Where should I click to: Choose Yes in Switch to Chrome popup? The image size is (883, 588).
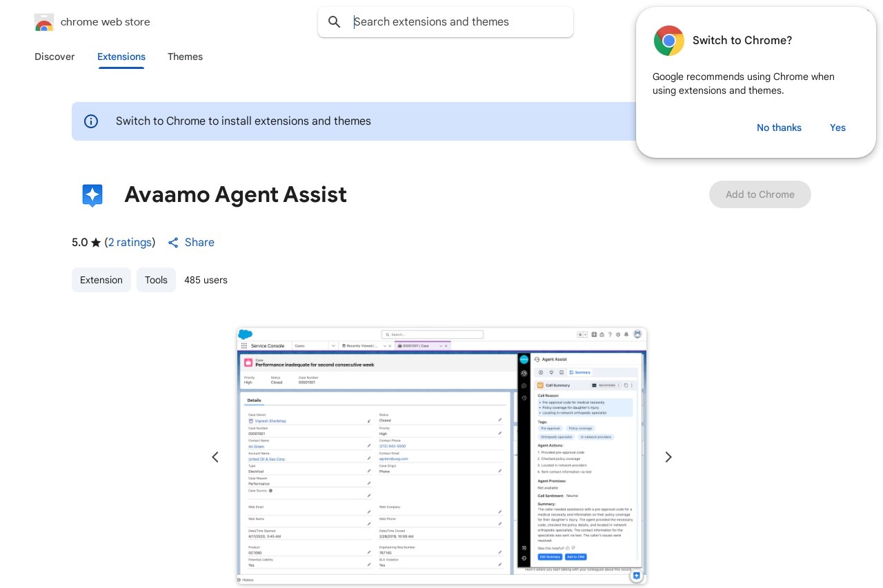tap(837, 128)
